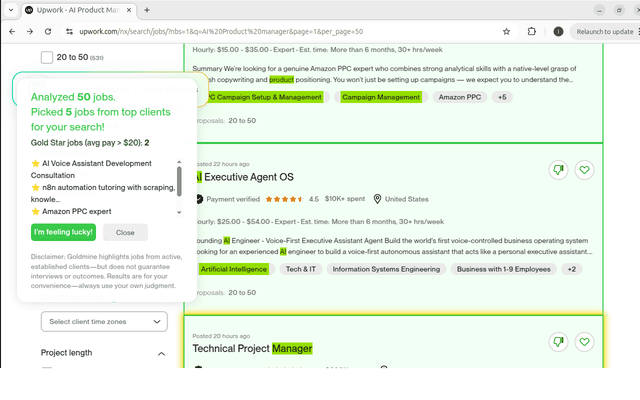Click the Close button in Goldmine popup
640x400 pixels.
point(125,232)
